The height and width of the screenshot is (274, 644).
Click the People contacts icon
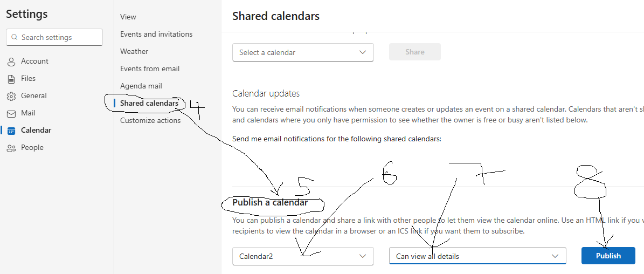[x=11, y=148]
